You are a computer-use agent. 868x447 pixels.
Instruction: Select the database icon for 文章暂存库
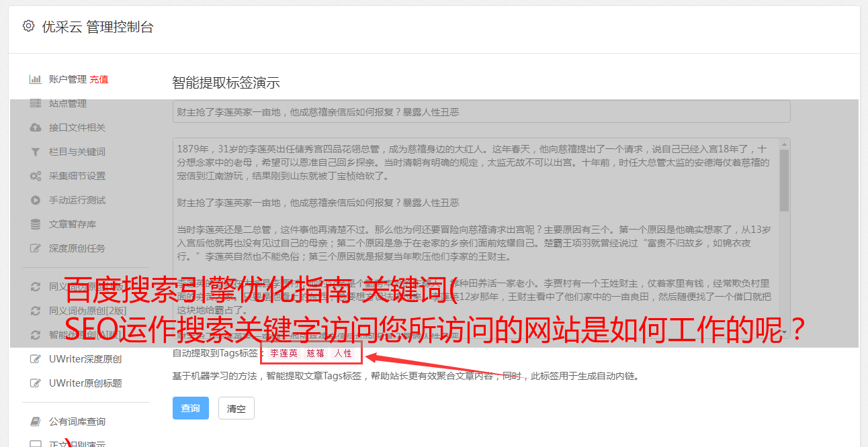(36, 224)
